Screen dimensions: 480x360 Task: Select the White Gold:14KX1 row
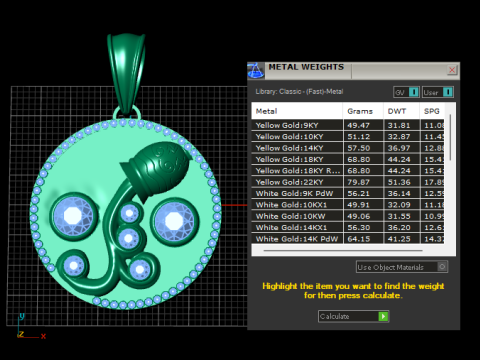(x=348, y=227)
